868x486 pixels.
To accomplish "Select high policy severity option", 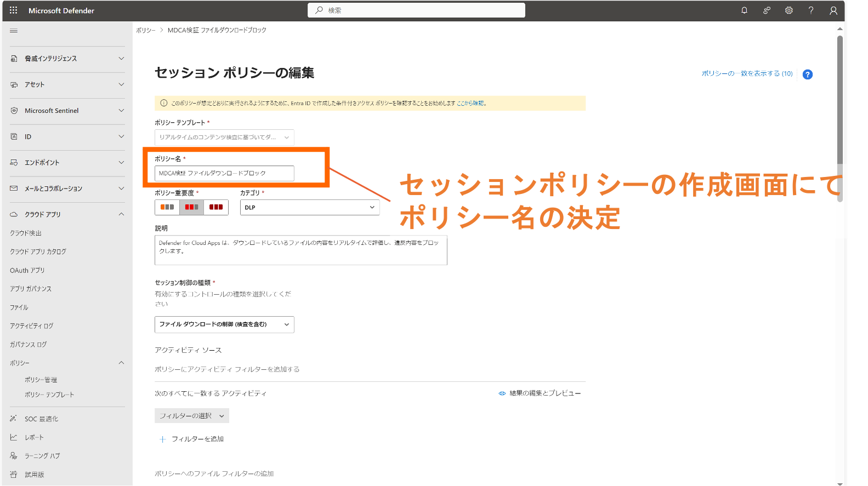I will [216, 207].
